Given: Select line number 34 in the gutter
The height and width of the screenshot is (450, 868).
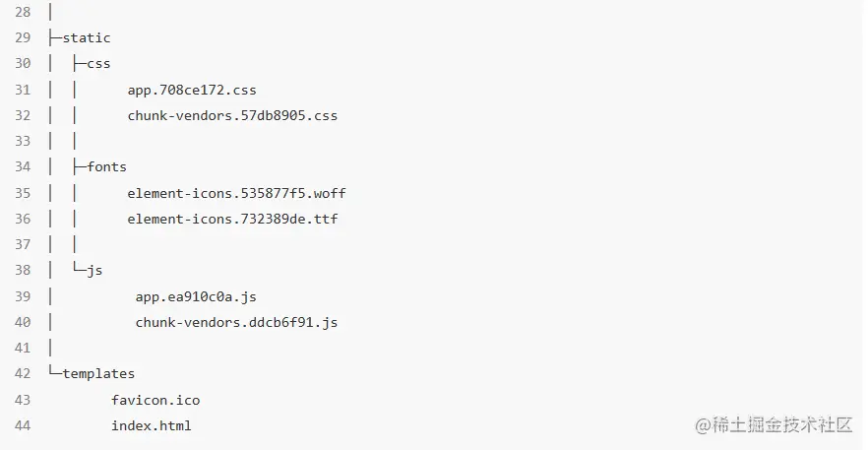Looking at the screenshot, I should point(24,167).
